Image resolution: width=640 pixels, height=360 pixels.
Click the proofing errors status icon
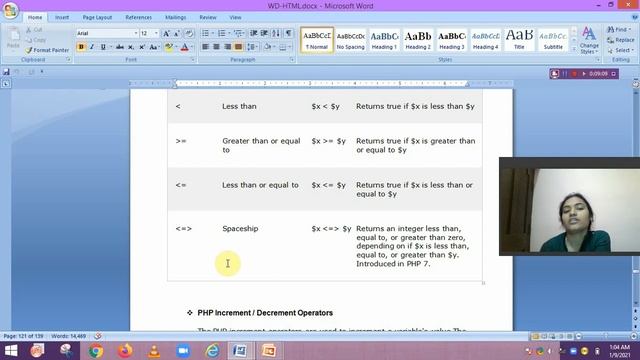point(98,336)
